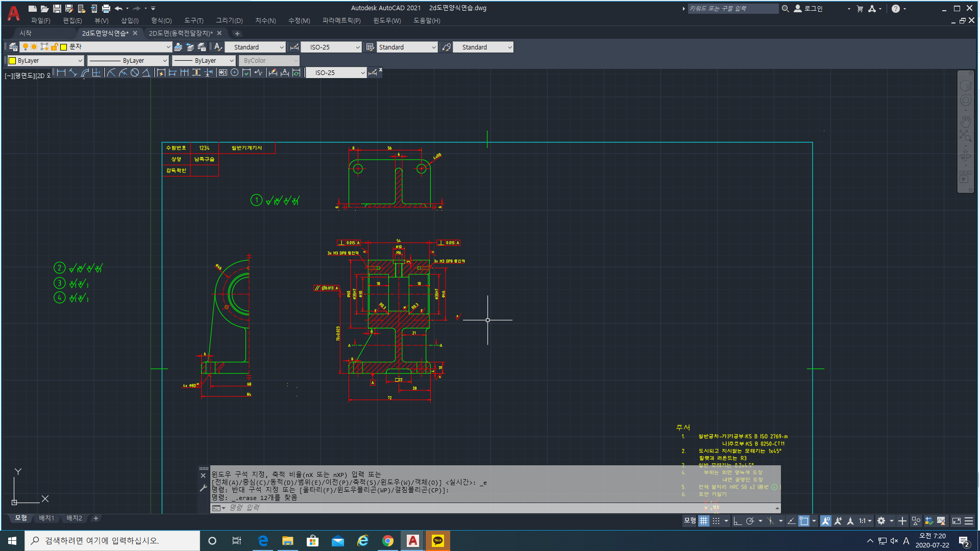The width and height of the screenshot is (980, 551).
Task: Click the Orbit tool in navigation bar
Action: pos(965,156)
